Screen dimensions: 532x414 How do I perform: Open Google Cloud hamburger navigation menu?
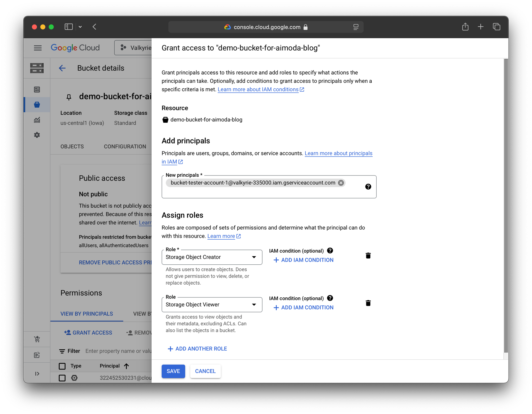tap(38, 48)
